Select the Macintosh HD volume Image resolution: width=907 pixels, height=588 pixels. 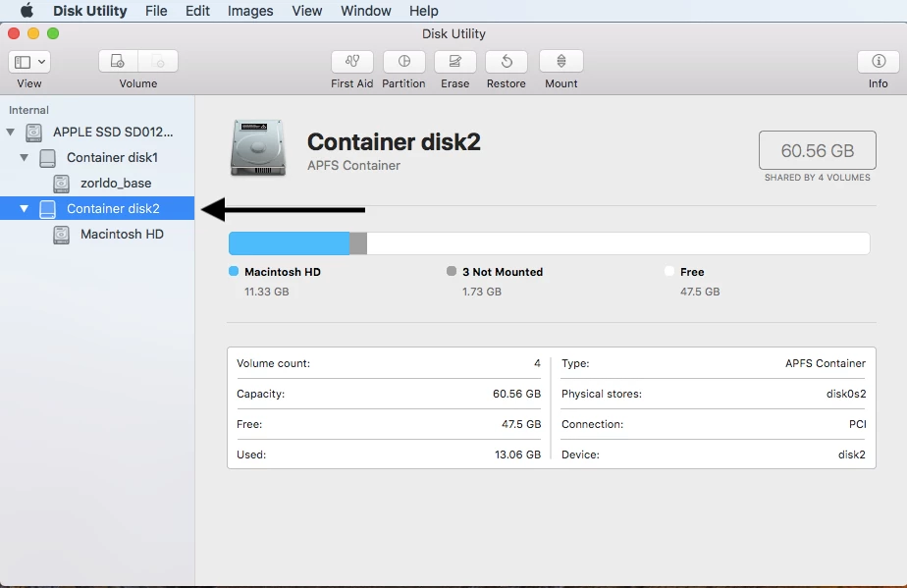97,234
